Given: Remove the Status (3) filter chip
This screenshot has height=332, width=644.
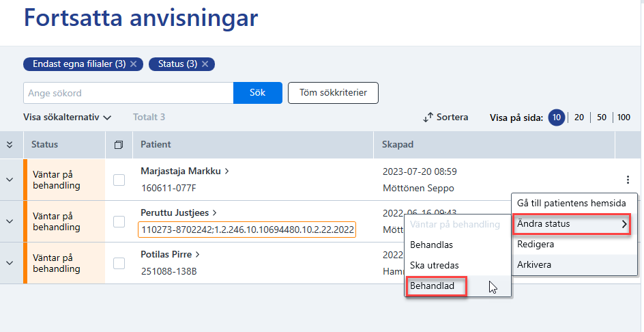Looking at the screenshot, I should 205,64.
